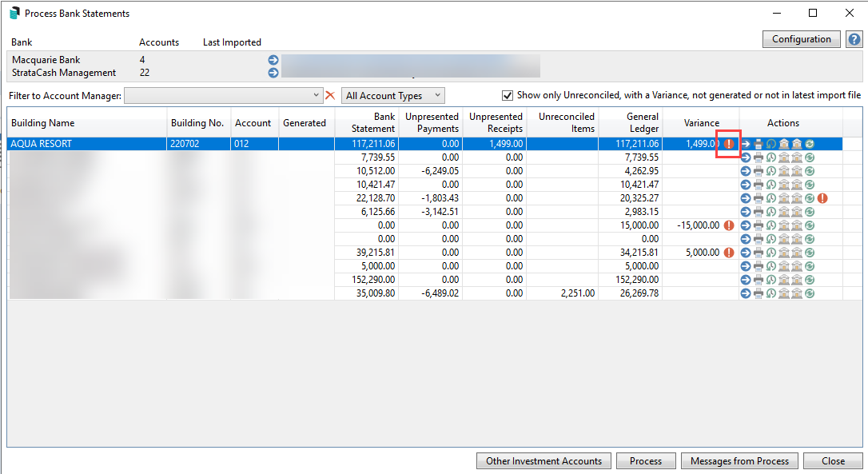Click the variance value -15,000.00

click(698, 225)
